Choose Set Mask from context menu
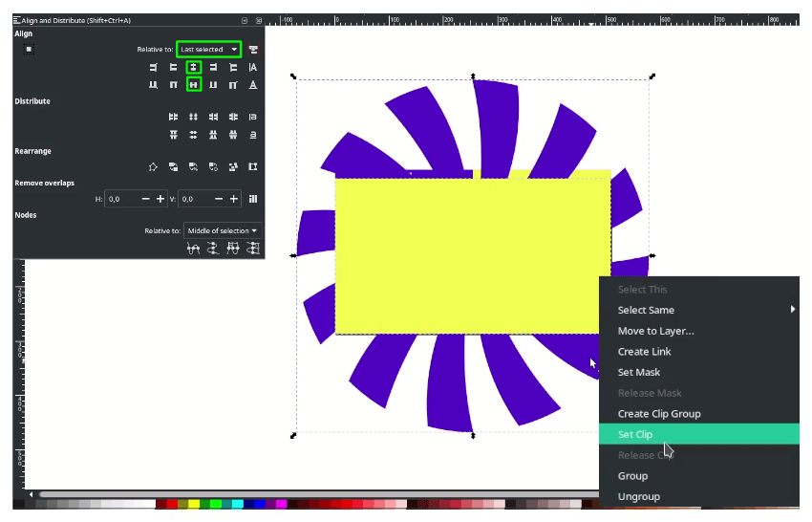 coord(699,372)
